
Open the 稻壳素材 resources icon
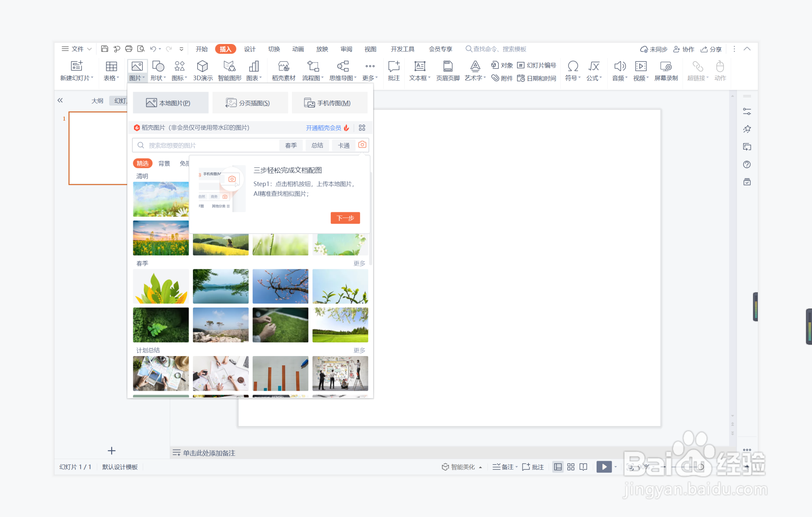(x=284, y=71)
